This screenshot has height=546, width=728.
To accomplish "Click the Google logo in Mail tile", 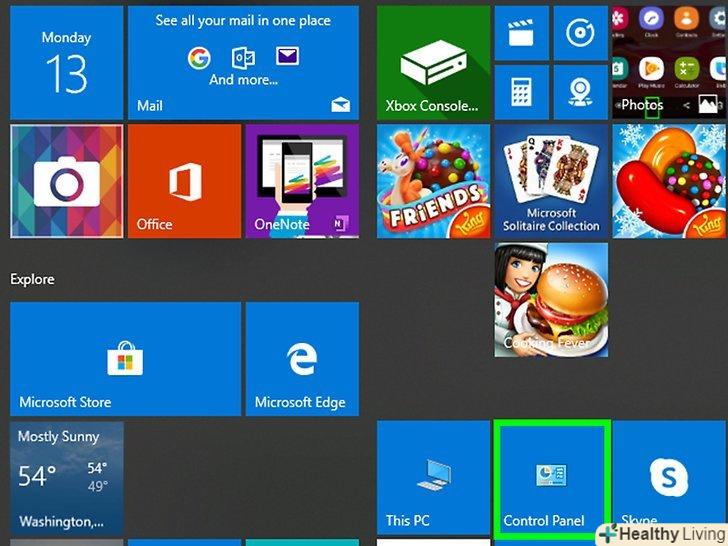I will (x=199, y=58).
